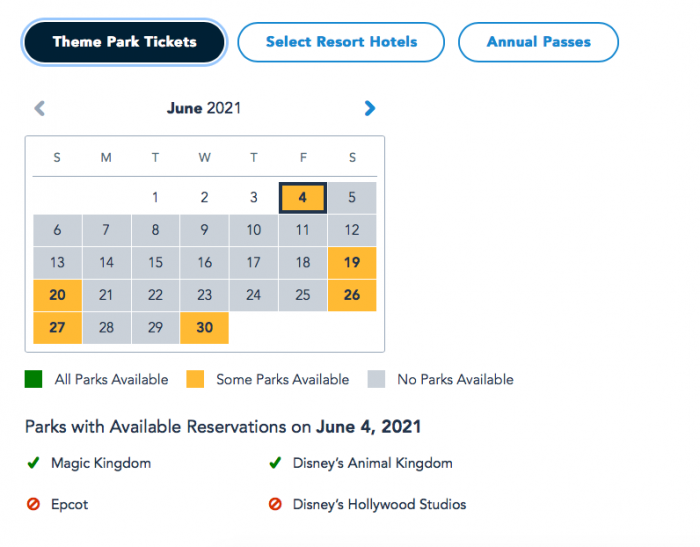Click gray No Parks Available legend square
Viewport: 700px width, 547px height.
coord(376,379)
